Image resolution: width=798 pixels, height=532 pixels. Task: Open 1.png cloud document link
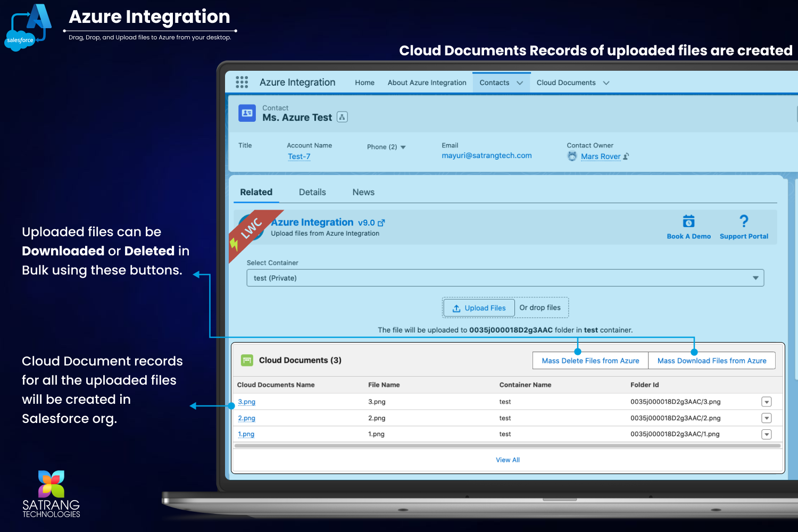pyautogui.click(x=246, y=434)
